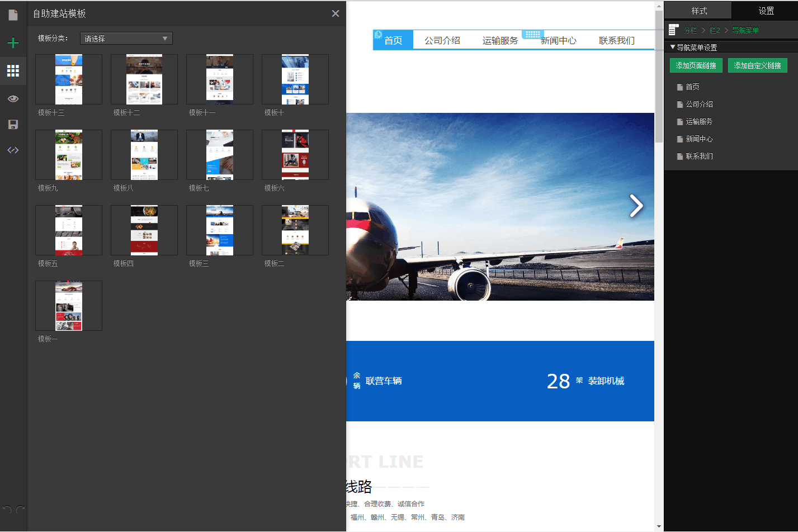Open the 模板分类 dropdown

pos(126,38)
